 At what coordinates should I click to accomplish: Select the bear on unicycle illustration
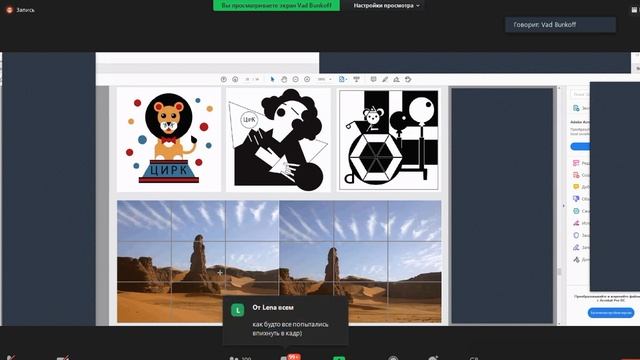tap(389, 140)
